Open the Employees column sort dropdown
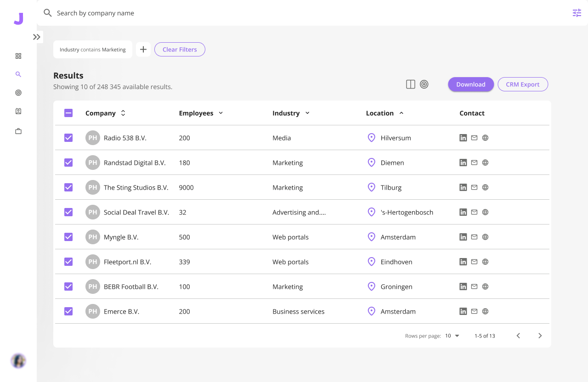This screenshot has width=588, height=382. click(220, 112)
